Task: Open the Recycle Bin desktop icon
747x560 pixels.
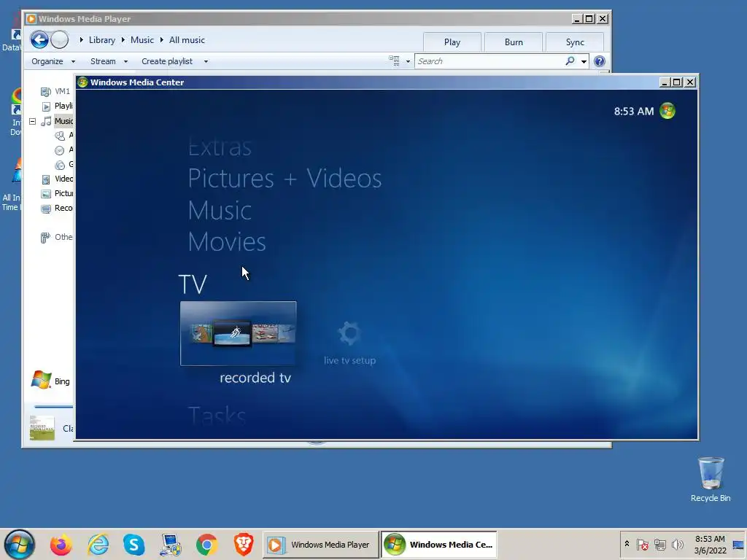Action: pos(711,479)
